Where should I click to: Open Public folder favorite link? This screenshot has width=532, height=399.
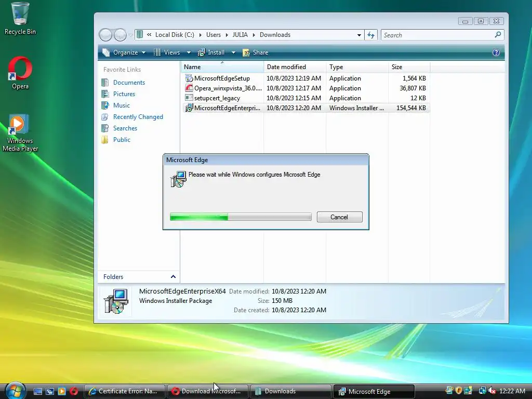pyautogui.click(x=122, y=139)
